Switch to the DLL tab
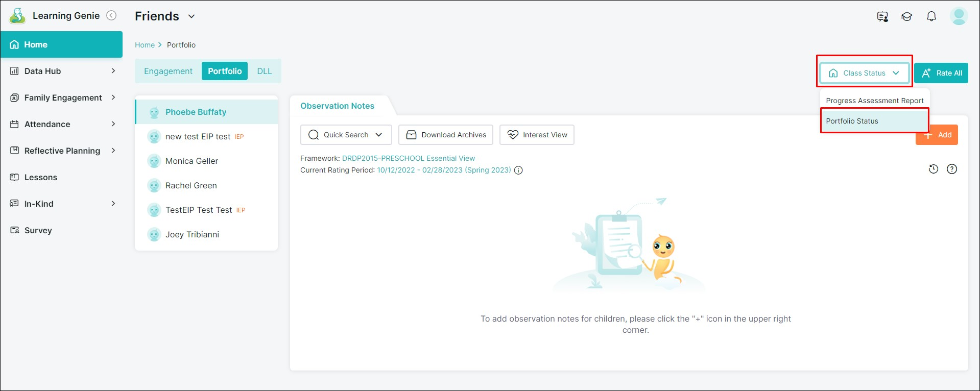Viewport: 980px width, 391px height. 264,71
